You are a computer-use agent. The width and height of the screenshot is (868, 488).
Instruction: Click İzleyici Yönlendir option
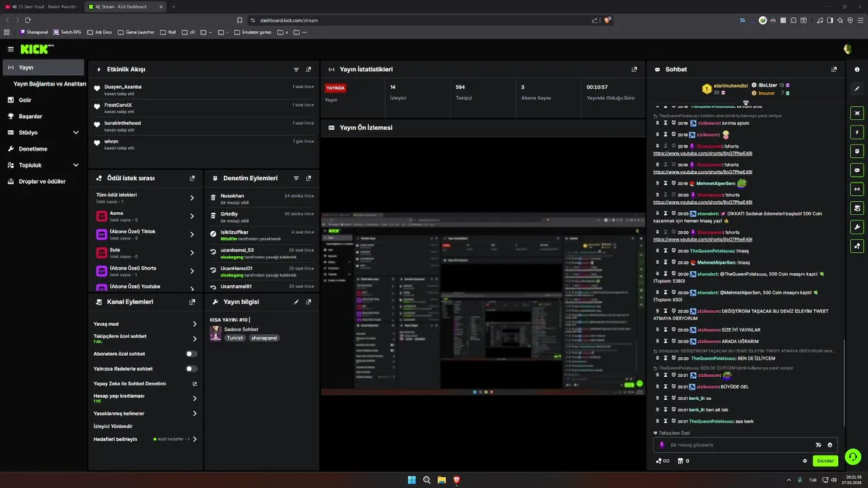point(113,426)
